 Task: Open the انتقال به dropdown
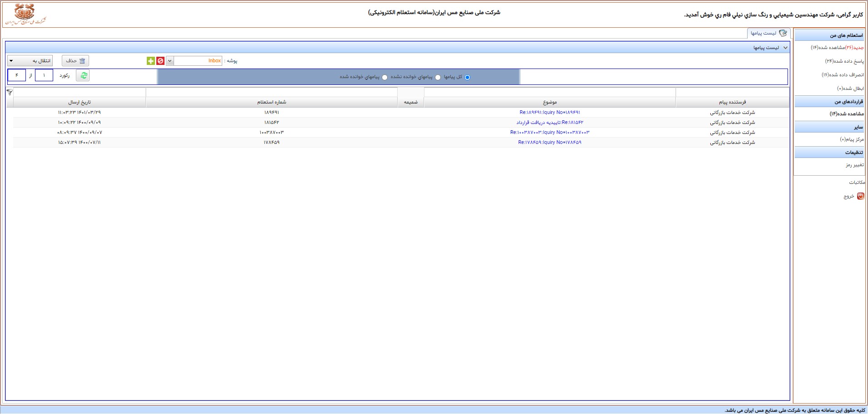[x=30, y=61]
